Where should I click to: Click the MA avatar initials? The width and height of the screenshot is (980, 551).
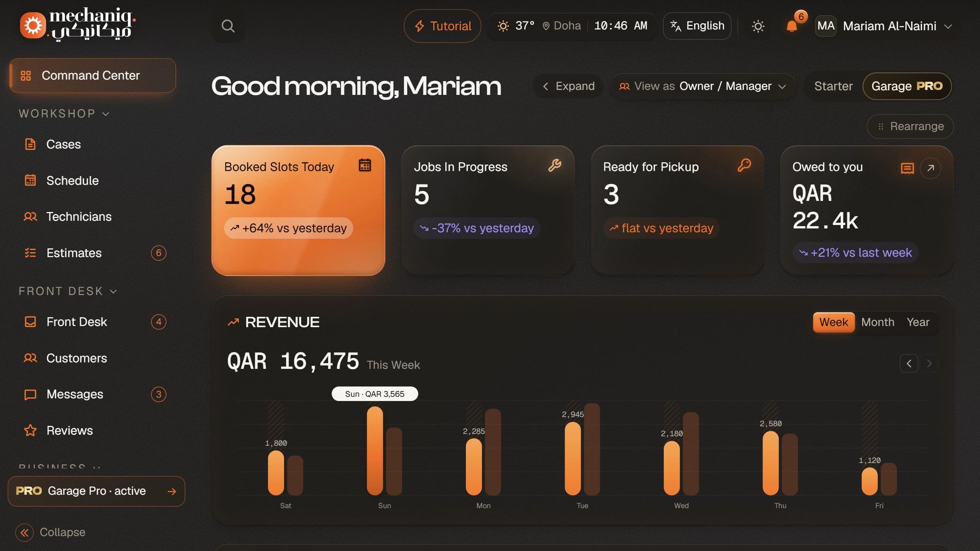pos(826,26)
